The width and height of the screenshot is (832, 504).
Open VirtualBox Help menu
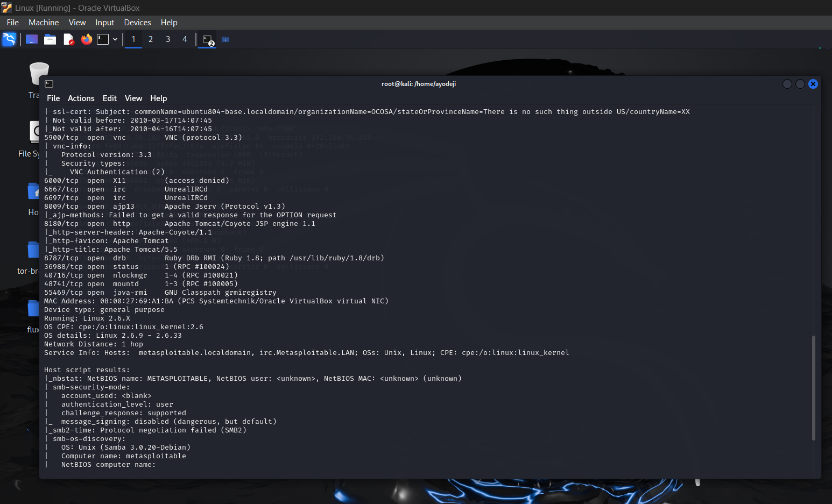tap(169, 23)
